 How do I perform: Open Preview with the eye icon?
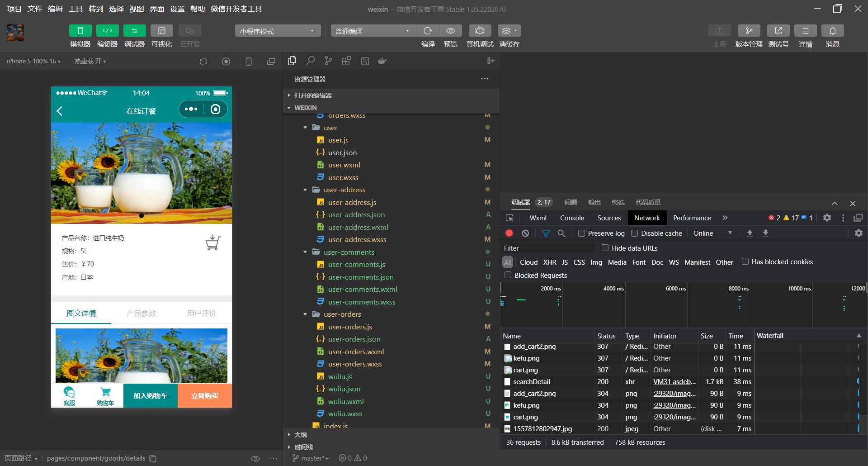[450, 31]
